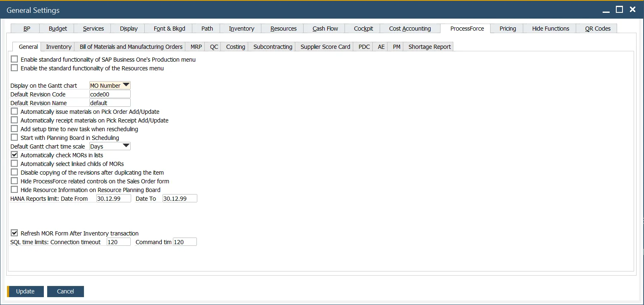Check Hide ProcessForce related controls on Sales Order form

tap(14, 181)
